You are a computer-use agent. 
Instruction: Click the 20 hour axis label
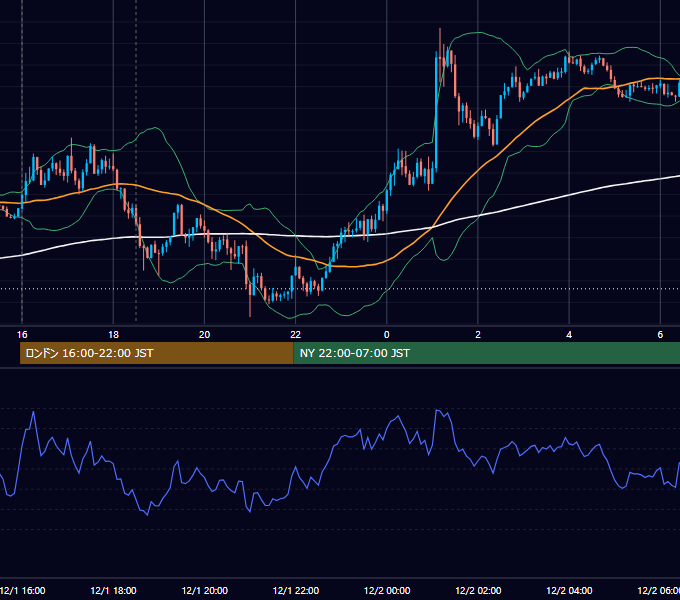click(204, 335)
